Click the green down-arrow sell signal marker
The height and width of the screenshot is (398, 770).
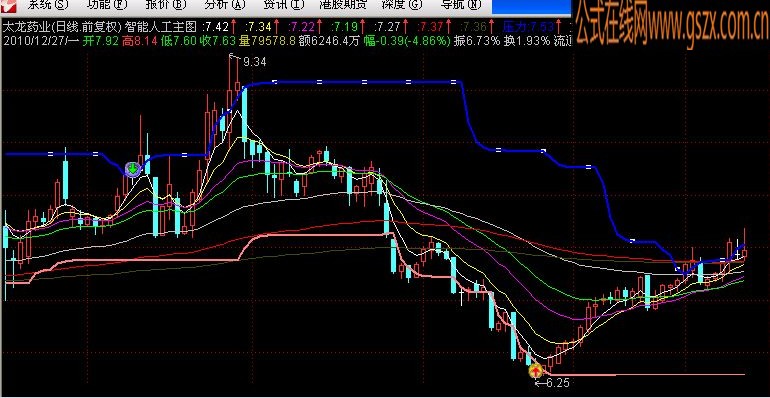[132, 169]
